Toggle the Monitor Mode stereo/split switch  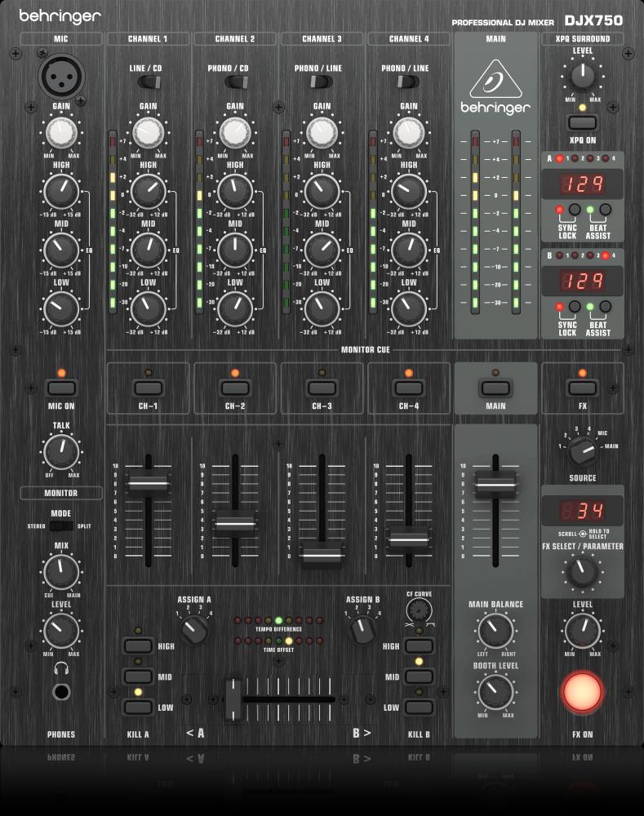click(x=61, y=526)
